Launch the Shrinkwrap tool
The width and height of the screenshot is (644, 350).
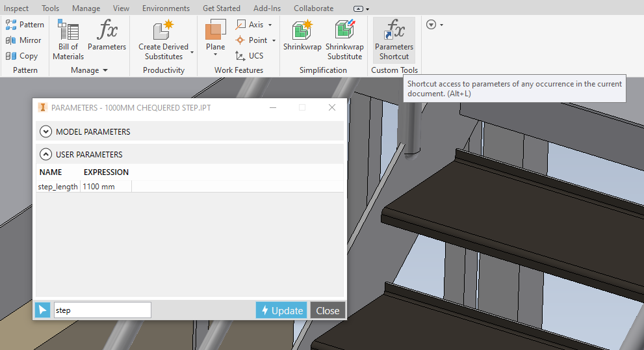[x=302, y=35]
